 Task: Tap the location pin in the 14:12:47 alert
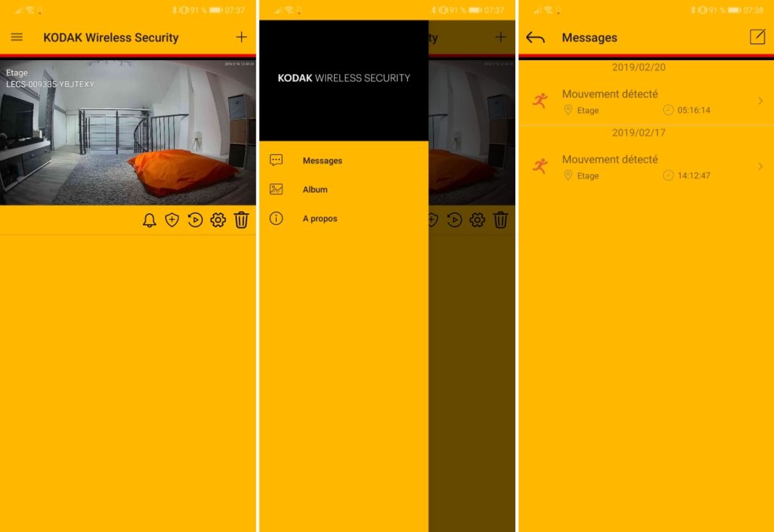tap(568, 175)
